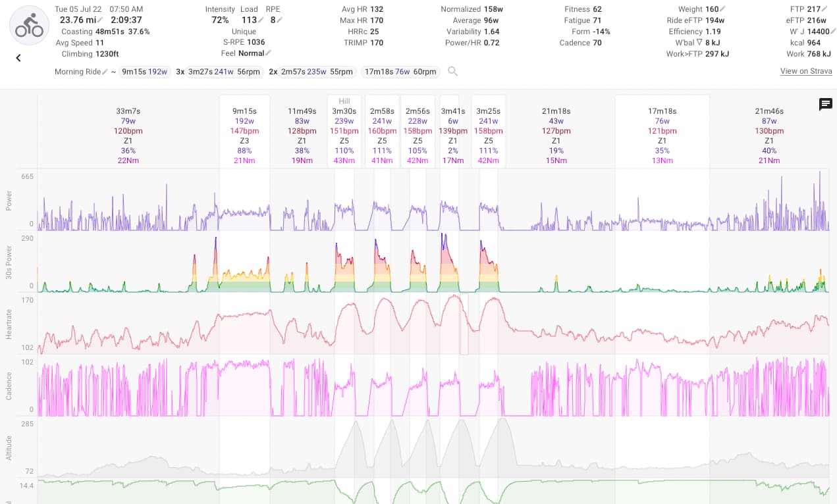Click the cycling activity type icon
Viewport: 837px width, 504px height.
click(x=29, y=26)
